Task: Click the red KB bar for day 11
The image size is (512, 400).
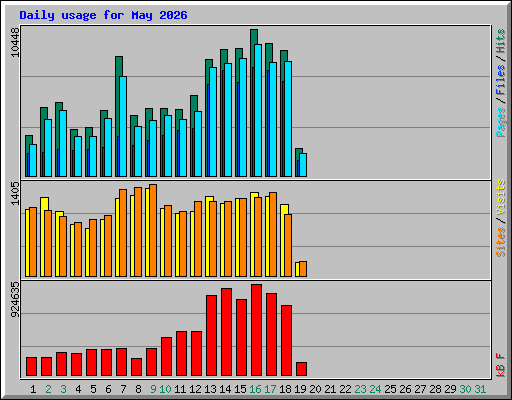Action: 181,354
